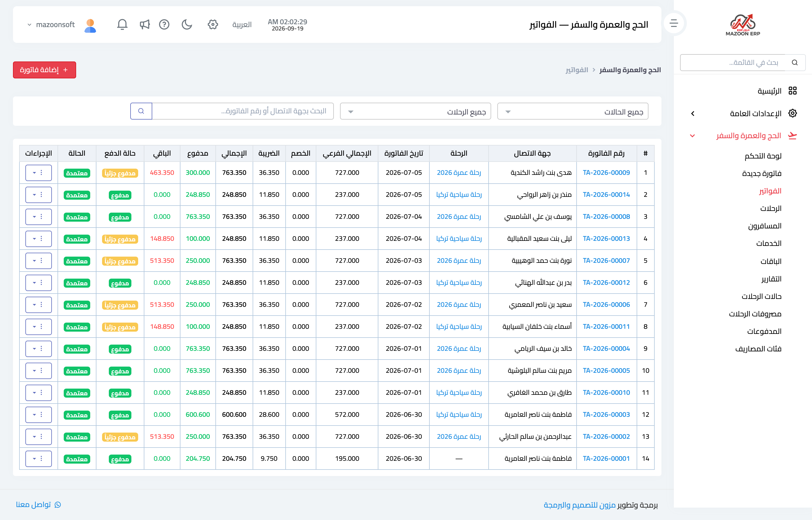Image resolution: width=812 pixels, height=520 pixels.
Task: Toggle the sidebar hamburger menu icon
Action: point(674,23)
